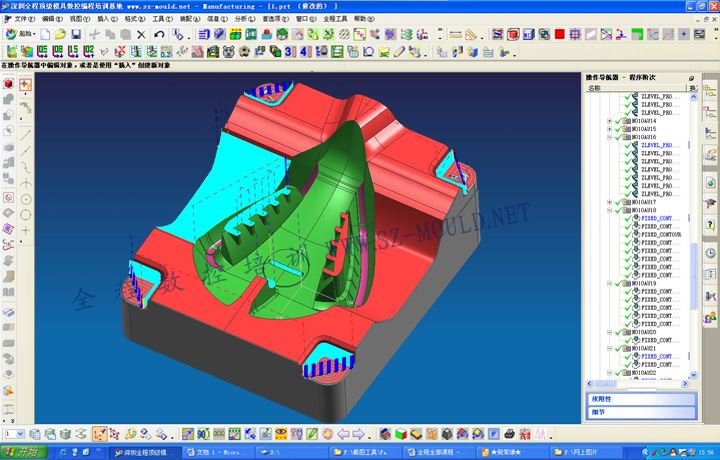Expand the NO10AU15 program group

coord(609,129)
